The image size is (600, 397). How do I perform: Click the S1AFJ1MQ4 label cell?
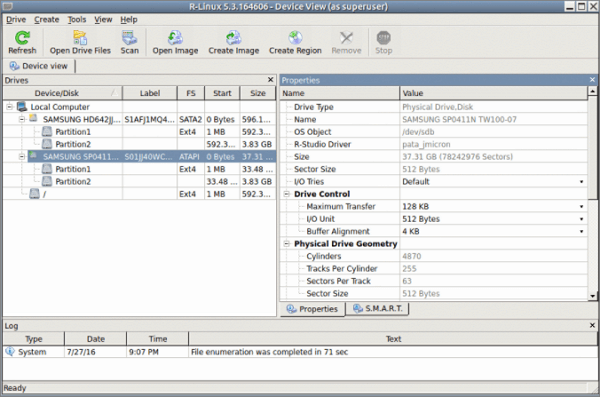tap(150, 119)
